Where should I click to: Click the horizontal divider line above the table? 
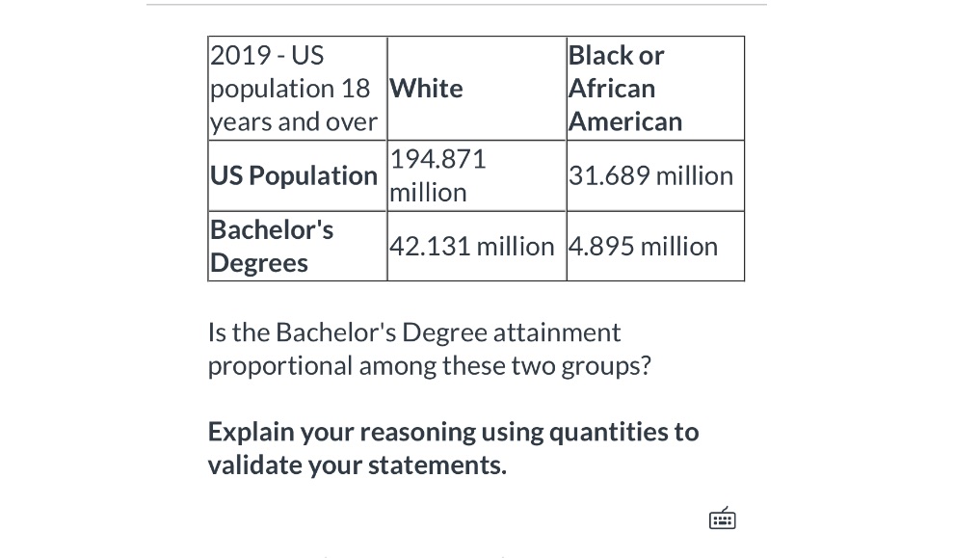[x=456, y=5]
